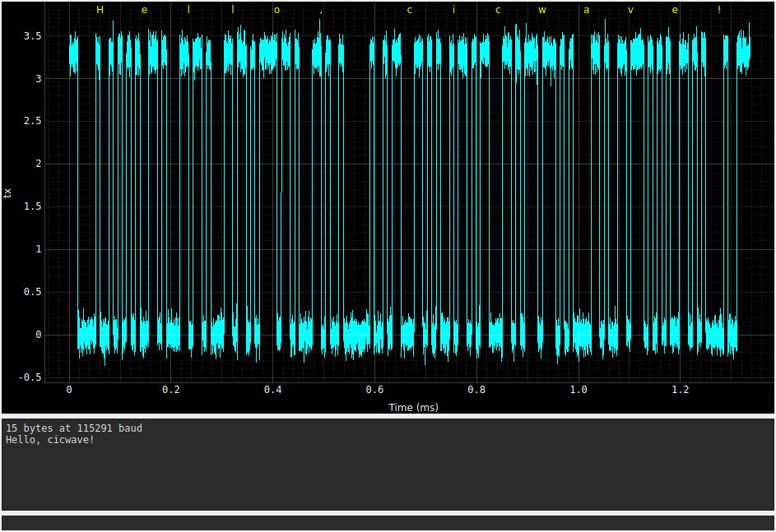This screenshot has width=776, height=532.
Task: Click the decoded 'a' annotation above the waveform
Action: (586, 10)
